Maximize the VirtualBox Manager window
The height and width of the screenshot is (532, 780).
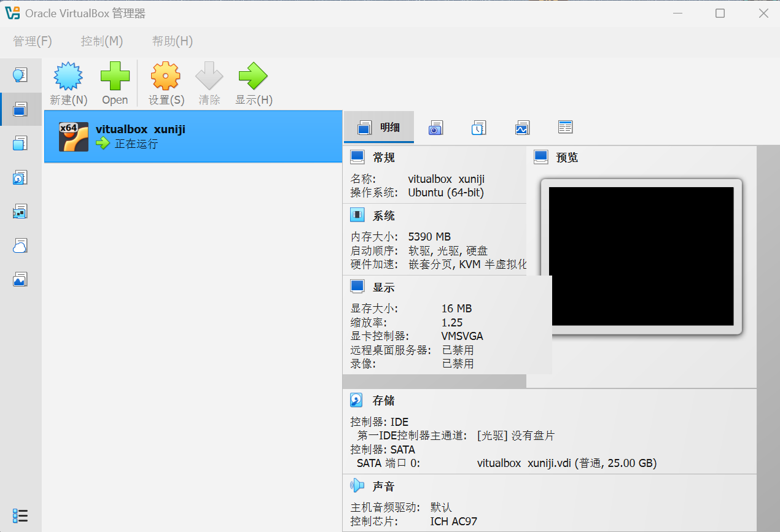point(720,13)
